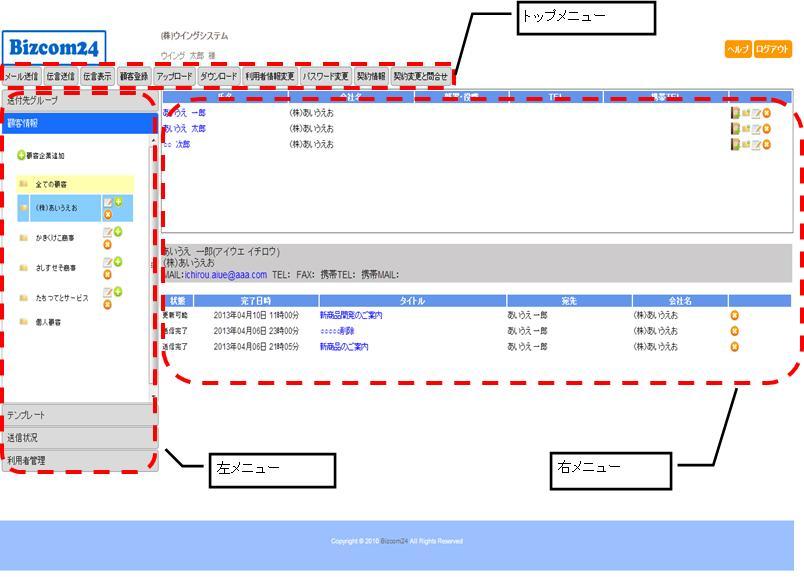The width and height of the screenshot is (804, 577).
Task: Open パスワード変更 in top menu
Action: [326, 76]
